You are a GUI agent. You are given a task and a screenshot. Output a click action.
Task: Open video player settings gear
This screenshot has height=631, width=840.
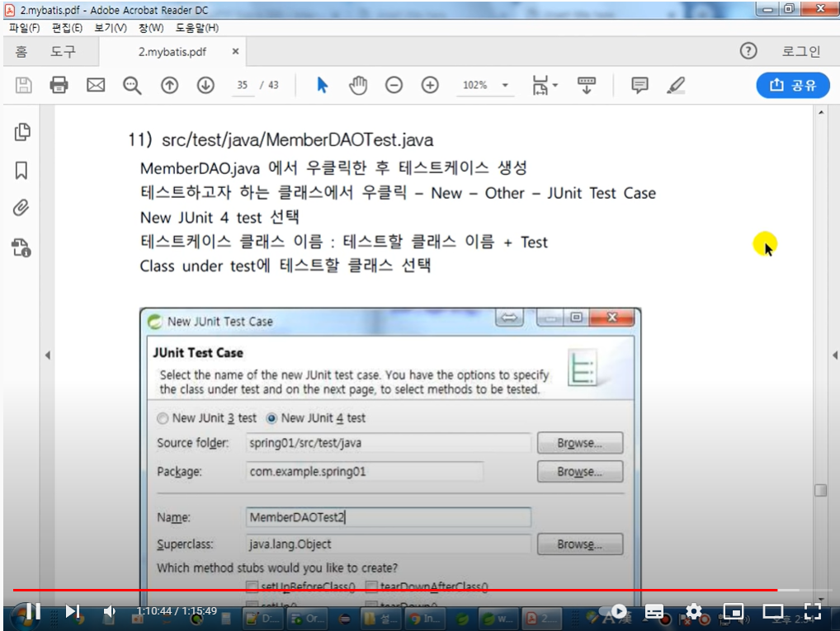[694, 611]
